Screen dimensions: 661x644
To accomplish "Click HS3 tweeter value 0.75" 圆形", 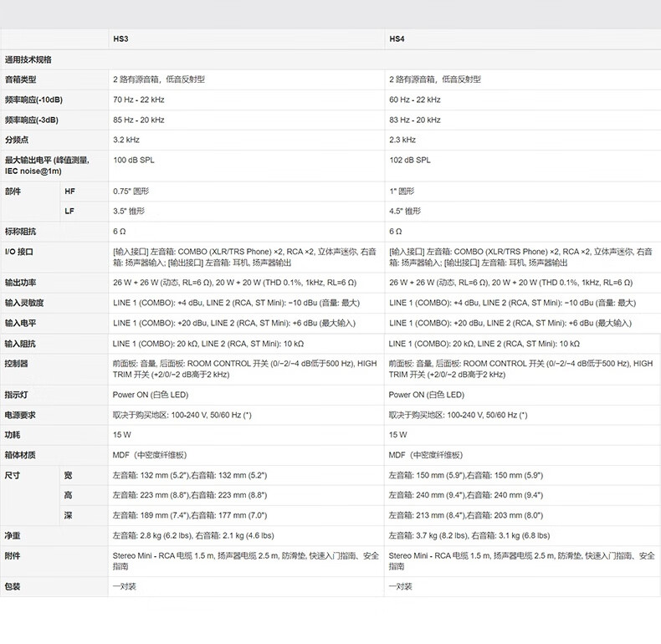I will click(131, 192).
